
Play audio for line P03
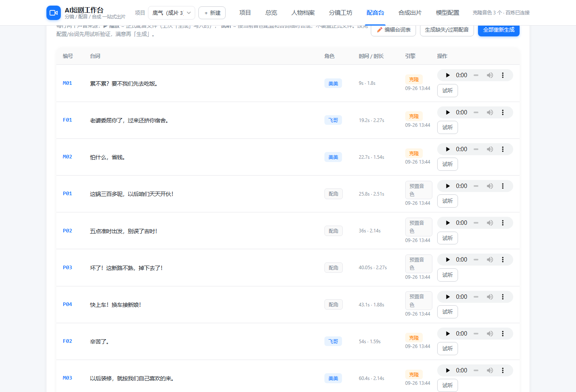(x=448, y=260)
